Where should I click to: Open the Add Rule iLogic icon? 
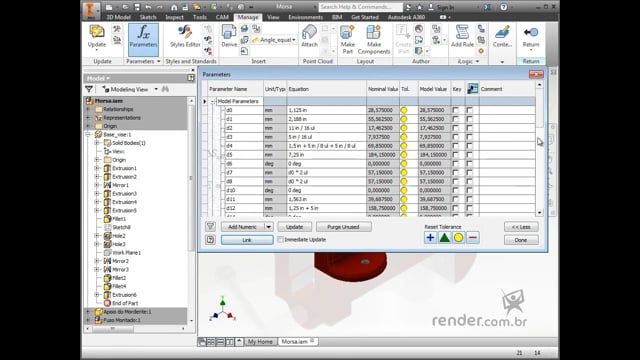tap(462, 32)
